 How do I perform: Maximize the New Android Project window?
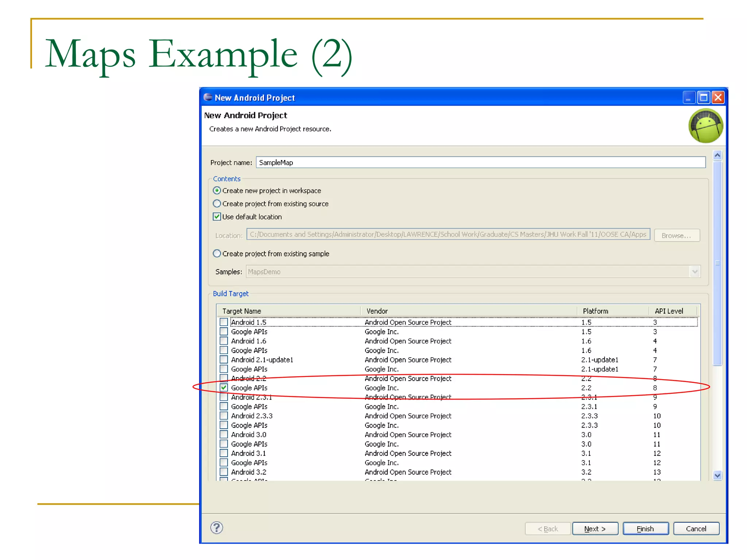coord(704,97)
